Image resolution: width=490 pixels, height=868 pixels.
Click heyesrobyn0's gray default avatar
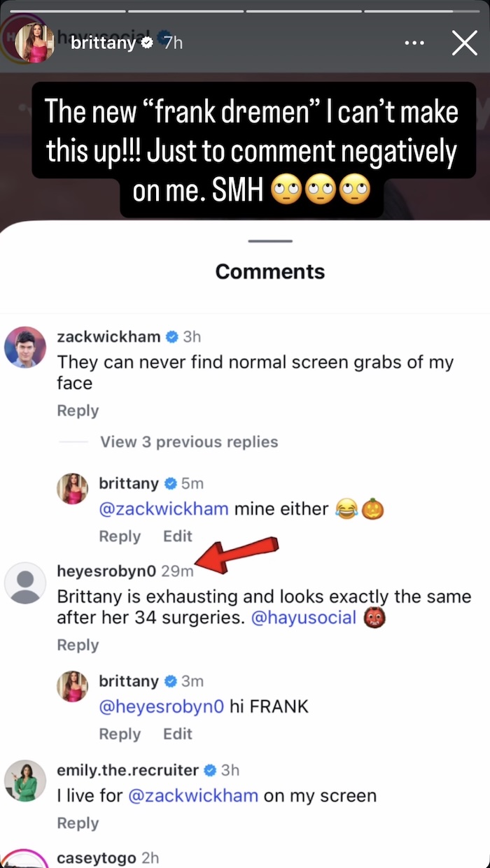tap(25, 580)
